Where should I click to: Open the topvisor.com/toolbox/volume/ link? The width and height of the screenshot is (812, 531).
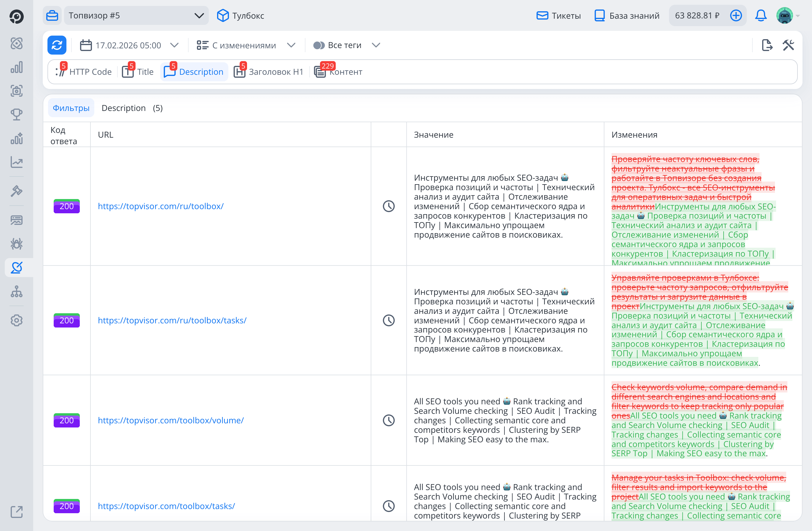click(x=171, y=420)
